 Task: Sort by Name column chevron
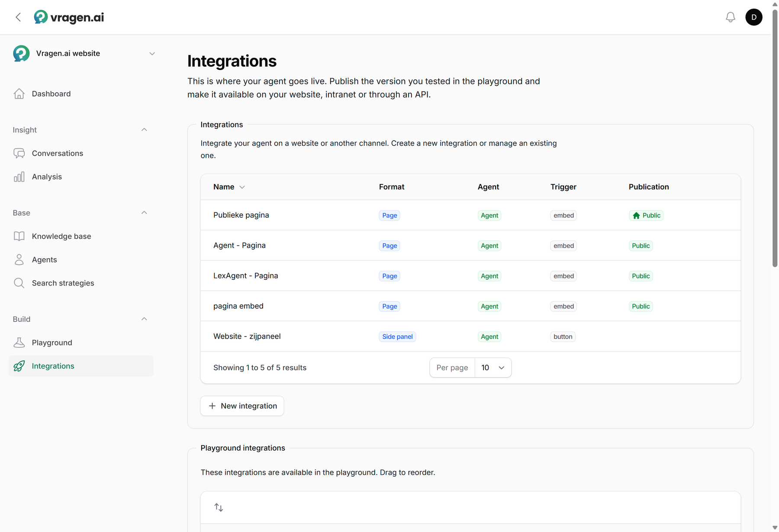coord(242,187)
